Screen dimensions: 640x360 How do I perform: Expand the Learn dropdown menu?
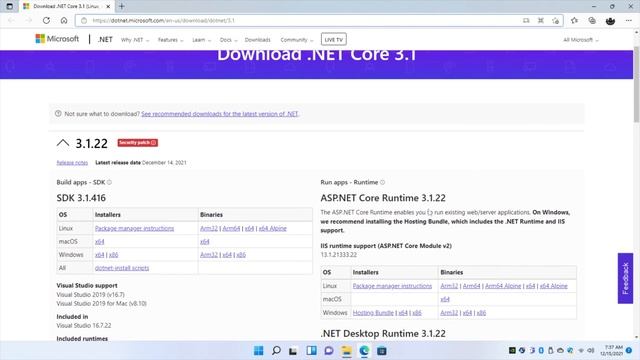click(x=202, y=40)
